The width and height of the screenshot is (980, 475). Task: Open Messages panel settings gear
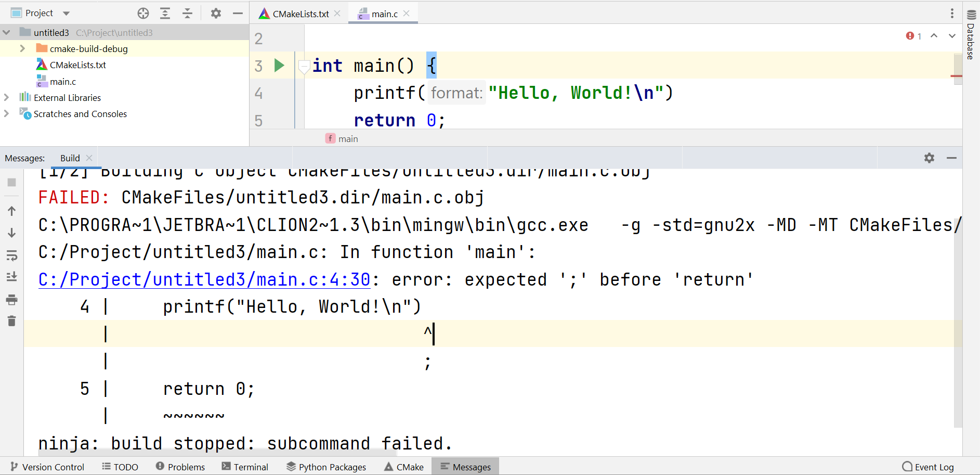pyautogui.click(x=929, y=158)
